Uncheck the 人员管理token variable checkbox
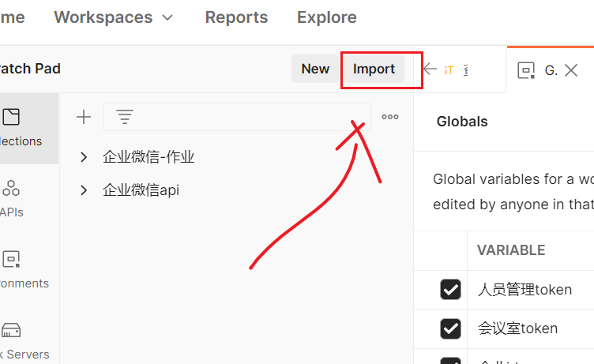The image size is (594, 364). pyautogui.click(x=450, y=290)
